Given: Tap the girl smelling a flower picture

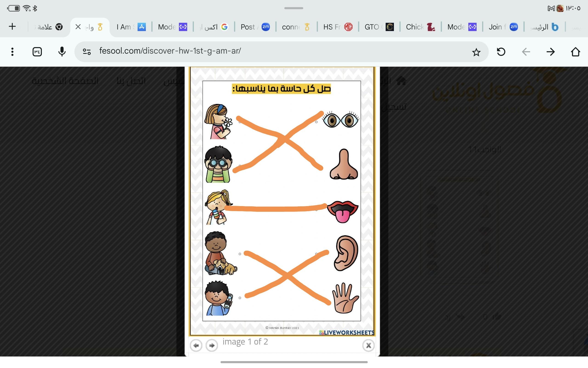Looking at the screenshot, I should pos(218,121).
